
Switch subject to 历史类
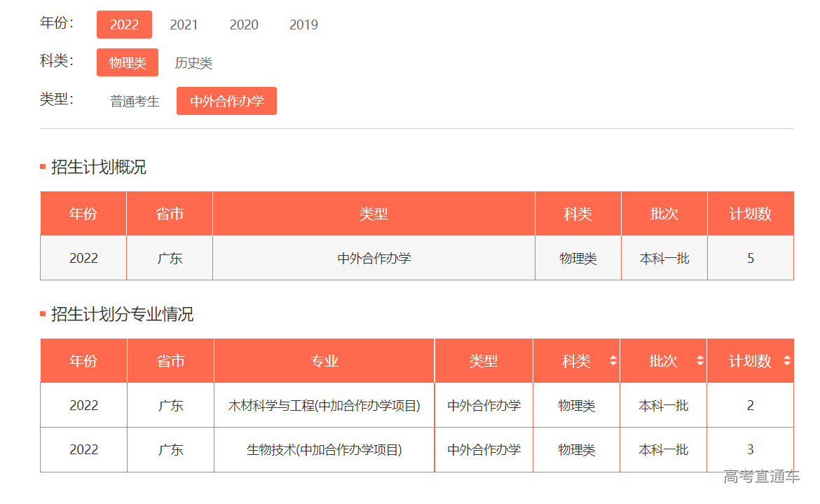point(193,63)
